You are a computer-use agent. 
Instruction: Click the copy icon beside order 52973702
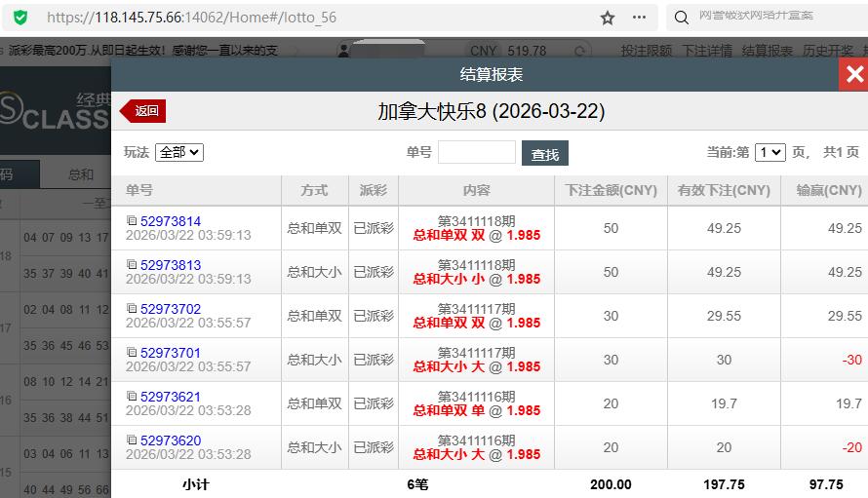[x=132, y=309]
